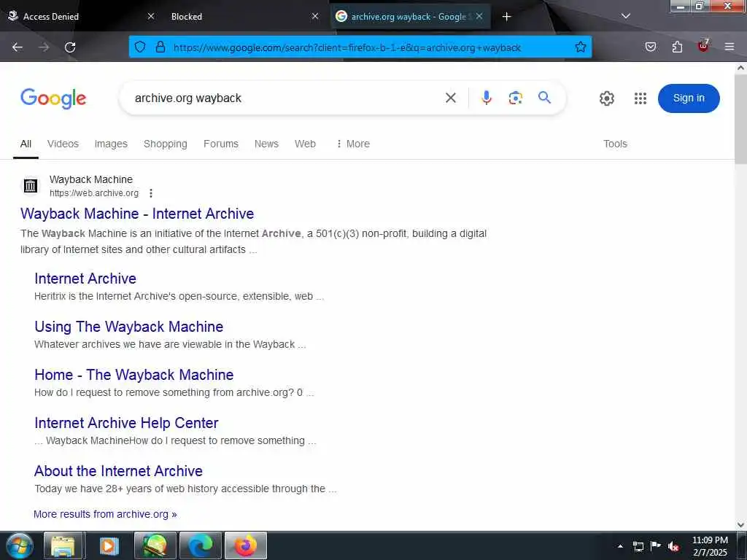This screenshot has height=560, width=747.
Task: Open search by image (Google Lens)
Action: pyautogui.click(x=516, y=98)
